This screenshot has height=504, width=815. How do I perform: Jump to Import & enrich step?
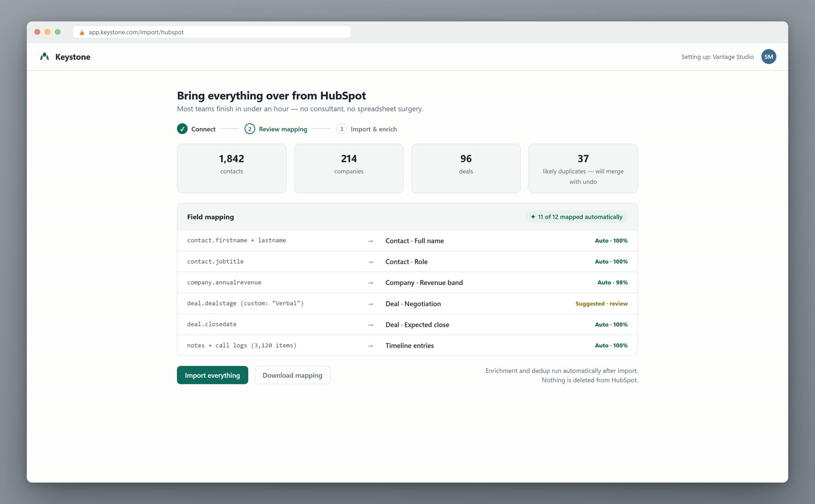[367, 129]
